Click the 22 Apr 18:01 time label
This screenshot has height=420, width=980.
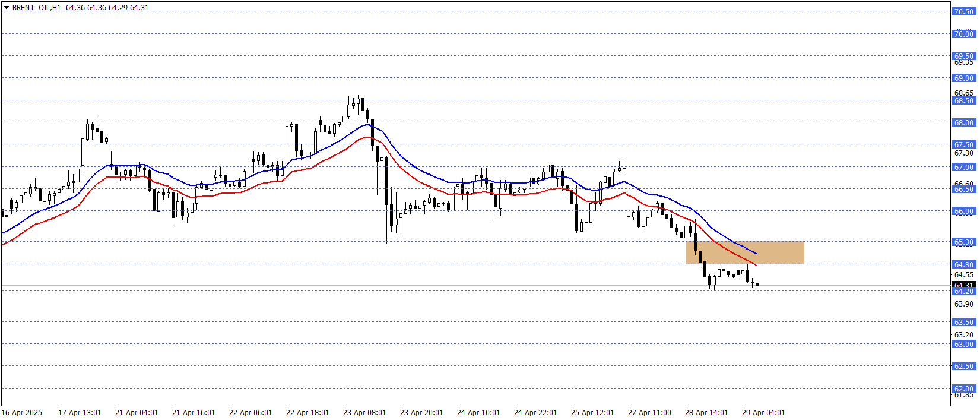point(307,413)
